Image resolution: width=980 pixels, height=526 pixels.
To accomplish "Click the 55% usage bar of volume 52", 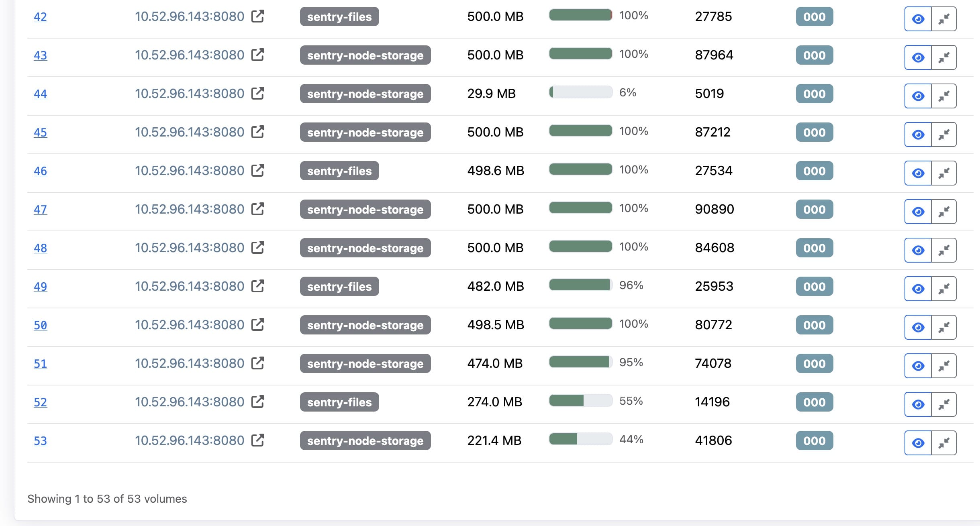I will (581, 401).
